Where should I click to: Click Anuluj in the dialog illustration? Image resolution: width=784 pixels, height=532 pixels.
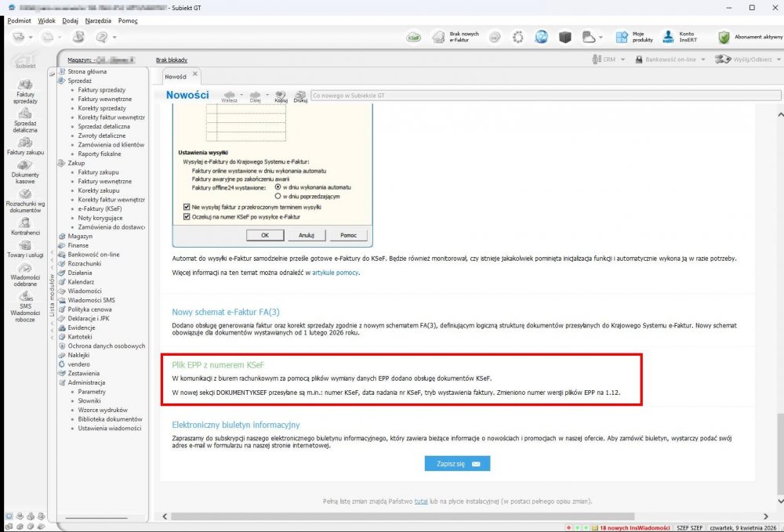307,235
